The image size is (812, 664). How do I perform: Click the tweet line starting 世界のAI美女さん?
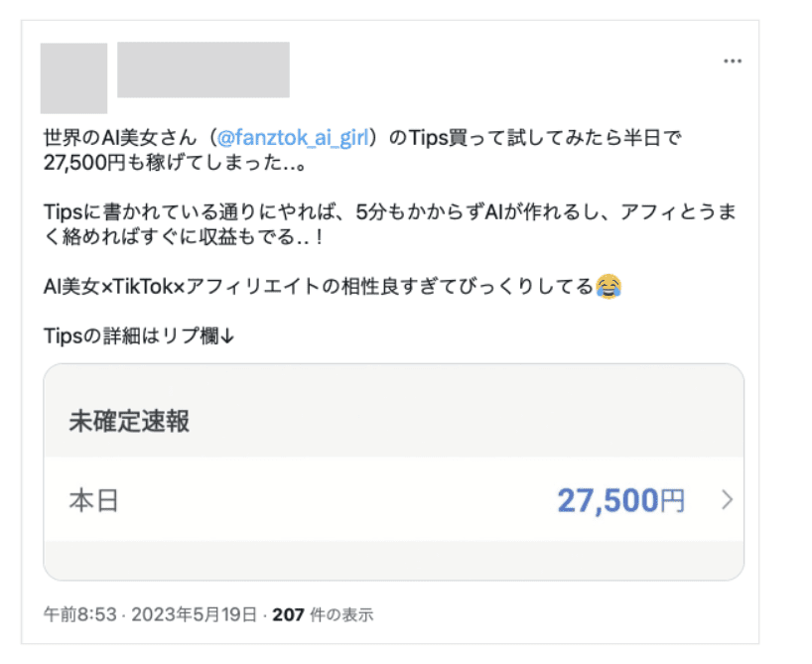362,138
